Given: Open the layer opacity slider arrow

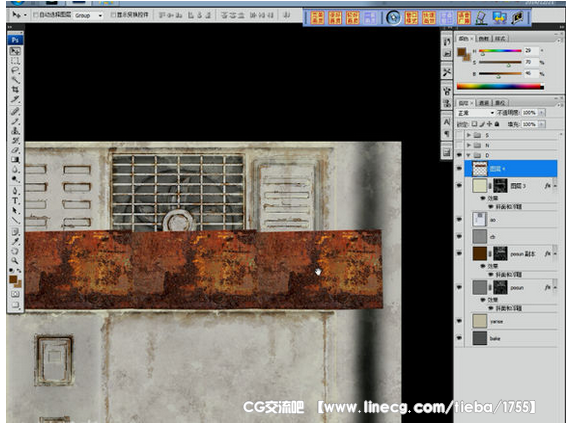Looking at the screenshot, I should pyautogui.click(x=542, y=113).
